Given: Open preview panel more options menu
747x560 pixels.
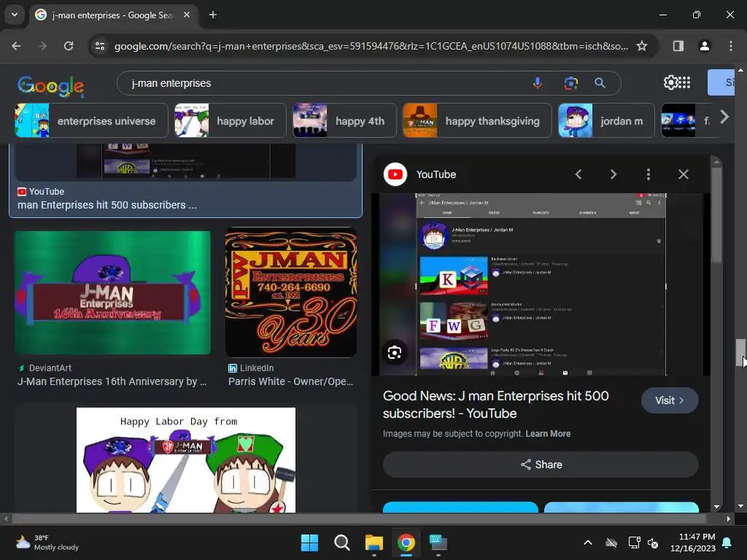Looking at the screenshot, I should coord(648,174).
